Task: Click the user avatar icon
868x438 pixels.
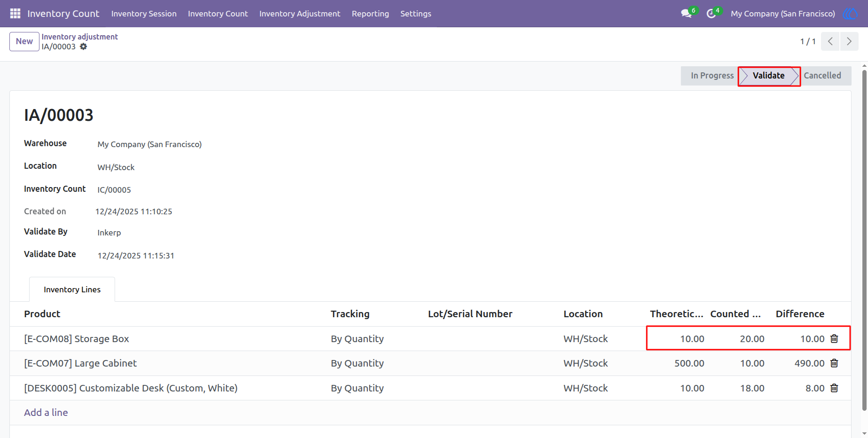Action: pyautogui.click(x=850, y=14)
